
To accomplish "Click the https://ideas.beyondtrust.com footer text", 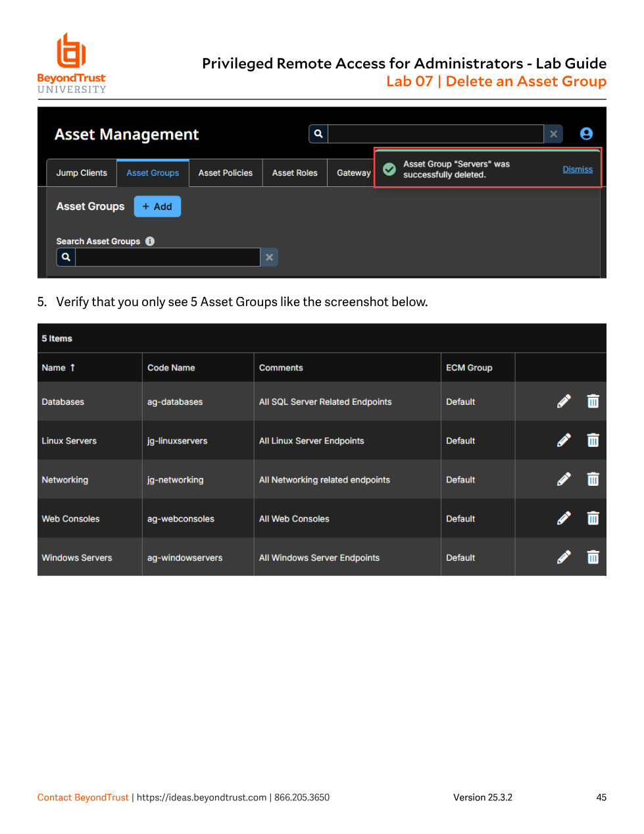I will point(201,797).
